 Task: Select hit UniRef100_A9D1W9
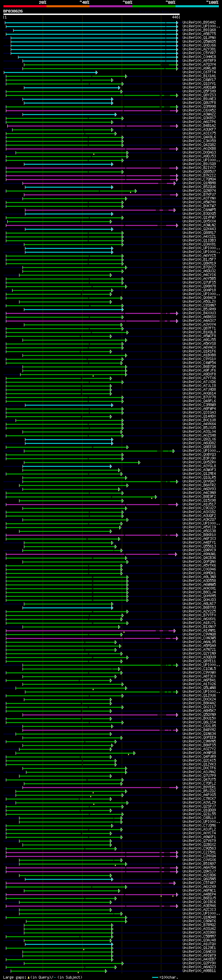pos(199,88)
